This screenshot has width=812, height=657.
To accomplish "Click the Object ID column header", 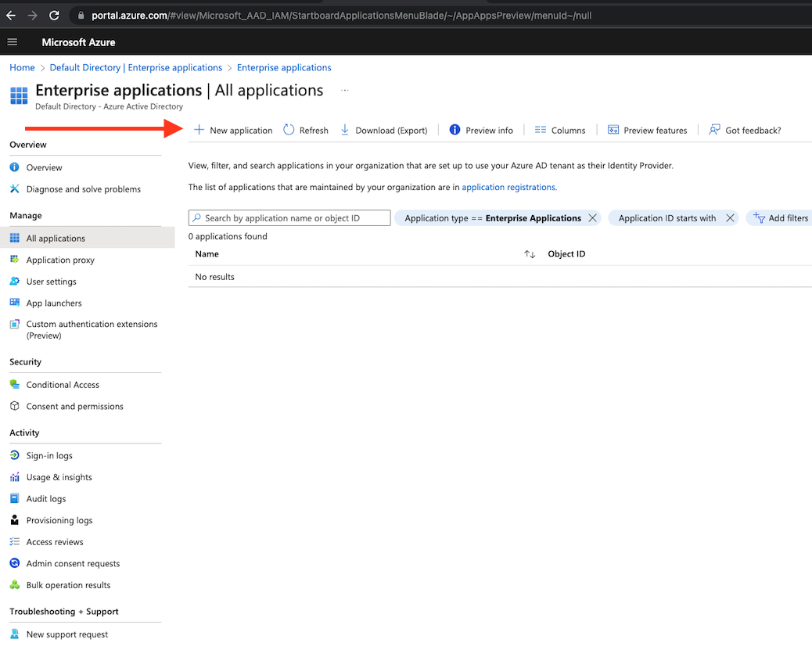I will pyautogui.click(x=566, y=253).
